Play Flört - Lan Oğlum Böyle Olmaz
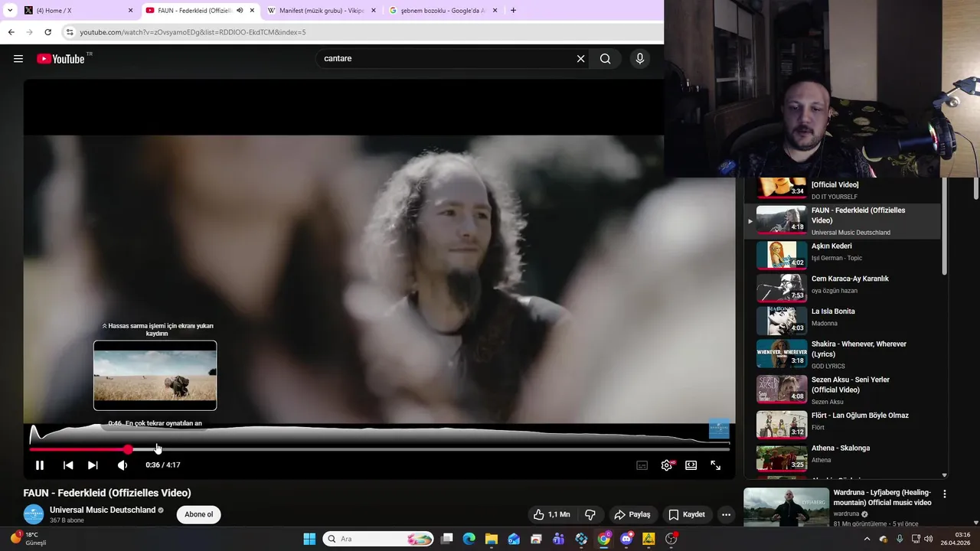The width and height of the screenshot is (980, 551). (842, 425)
